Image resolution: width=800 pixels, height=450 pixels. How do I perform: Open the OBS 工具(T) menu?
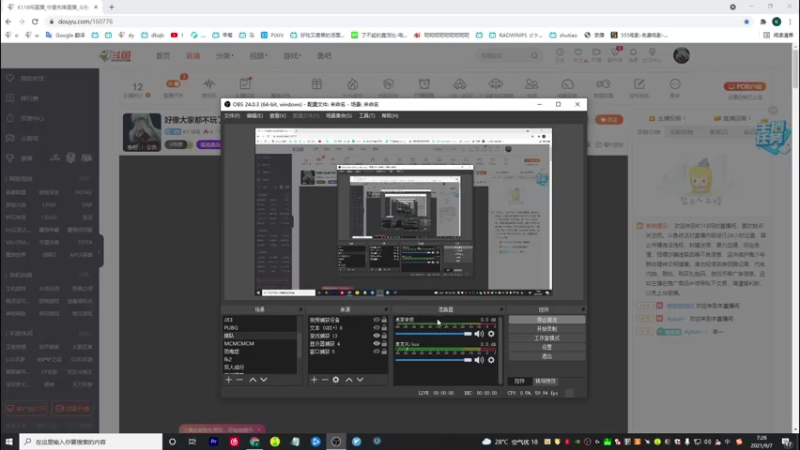click(x=367, y=116)
